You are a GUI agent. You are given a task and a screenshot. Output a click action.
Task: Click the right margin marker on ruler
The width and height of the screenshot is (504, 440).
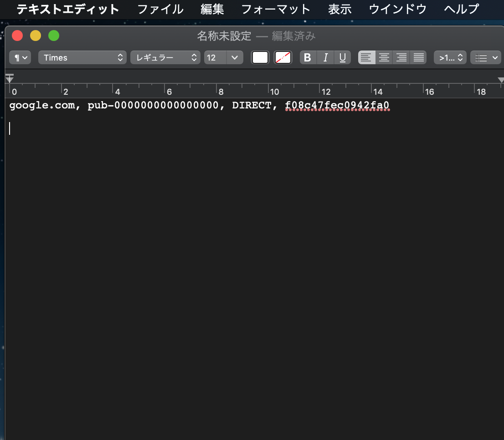tap(500, 80)
